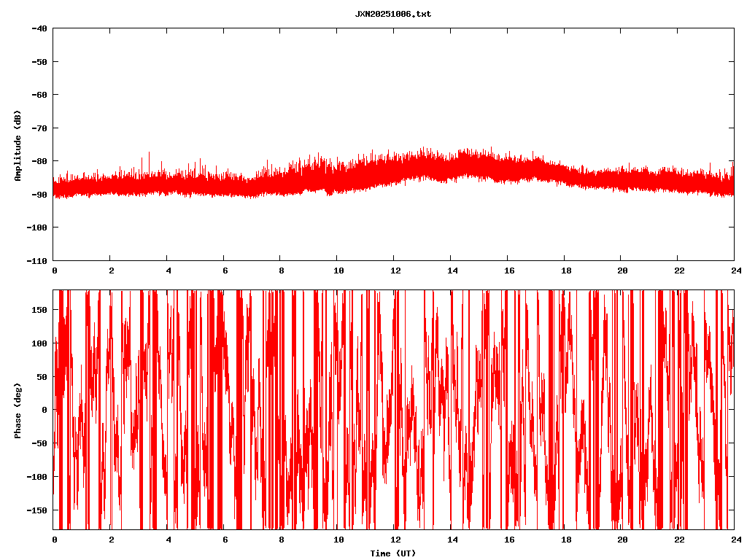747x560 pixels.
Task: Click the -150 tick on phase axis
Action: (36, 510)
